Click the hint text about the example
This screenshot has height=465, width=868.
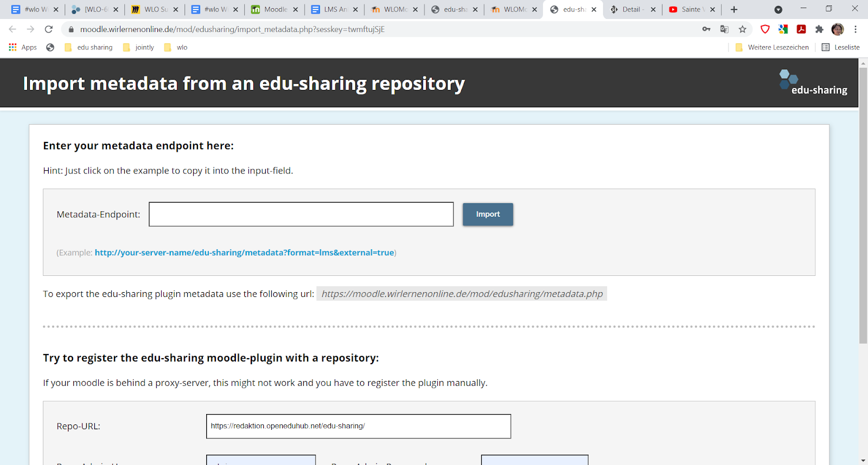(x=168, y=171)
